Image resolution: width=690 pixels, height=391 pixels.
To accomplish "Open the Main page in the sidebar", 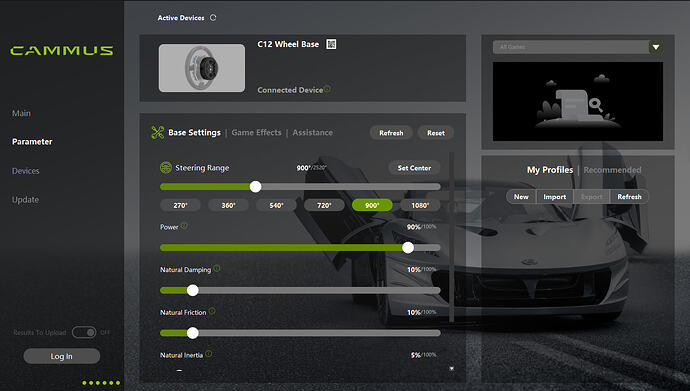I will pyautogui.click(x=22, y=113).
